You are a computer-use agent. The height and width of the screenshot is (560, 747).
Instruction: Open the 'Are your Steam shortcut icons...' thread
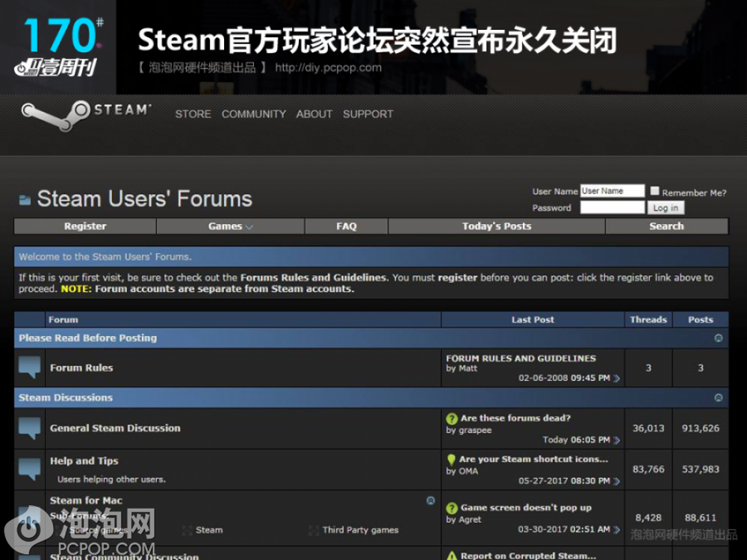coord(533,459)
